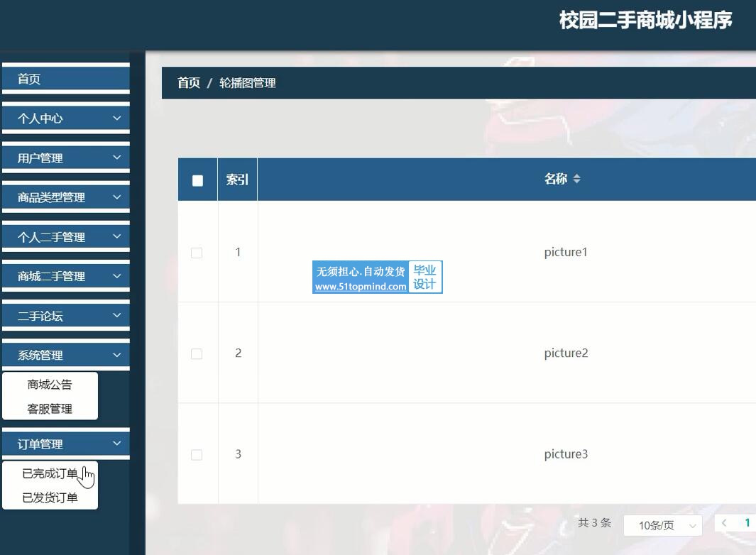Expand the 个人二手管理 sidebar menu
This screenshot has height=555, width=756.
point(65,237)
